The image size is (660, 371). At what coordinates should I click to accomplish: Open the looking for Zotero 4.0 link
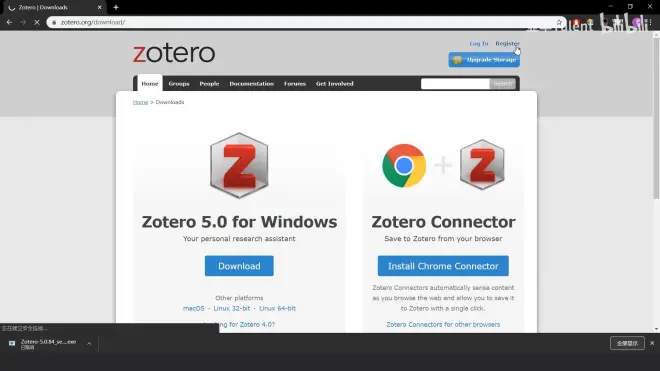tap(247, 324)
